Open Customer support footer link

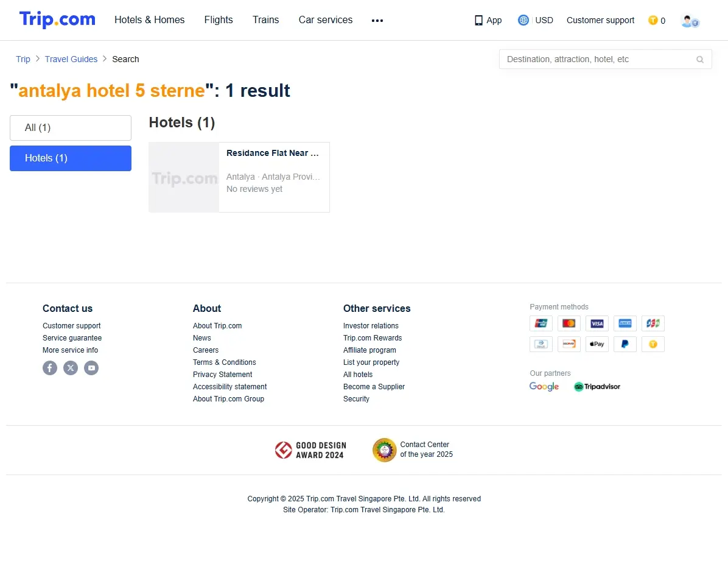[71, 326]
